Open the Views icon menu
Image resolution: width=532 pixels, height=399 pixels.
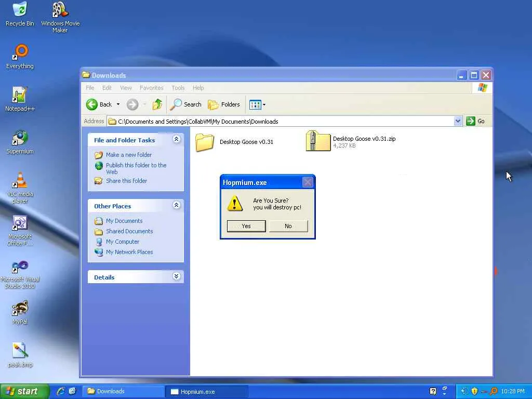[x=257, y=105]
